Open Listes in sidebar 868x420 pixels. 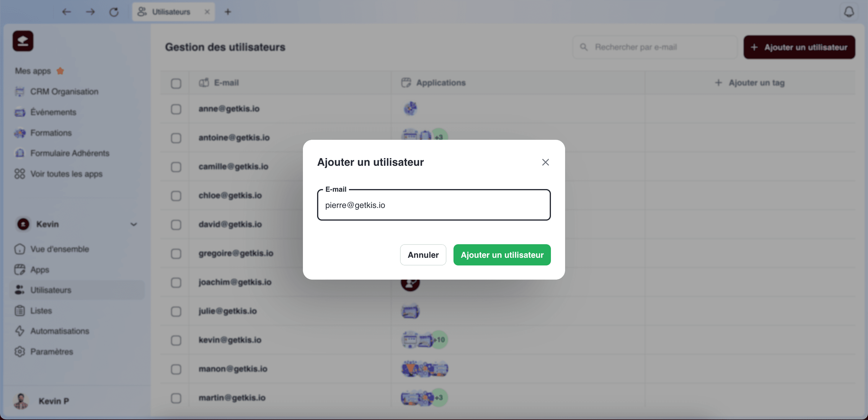tap(33, 311)
